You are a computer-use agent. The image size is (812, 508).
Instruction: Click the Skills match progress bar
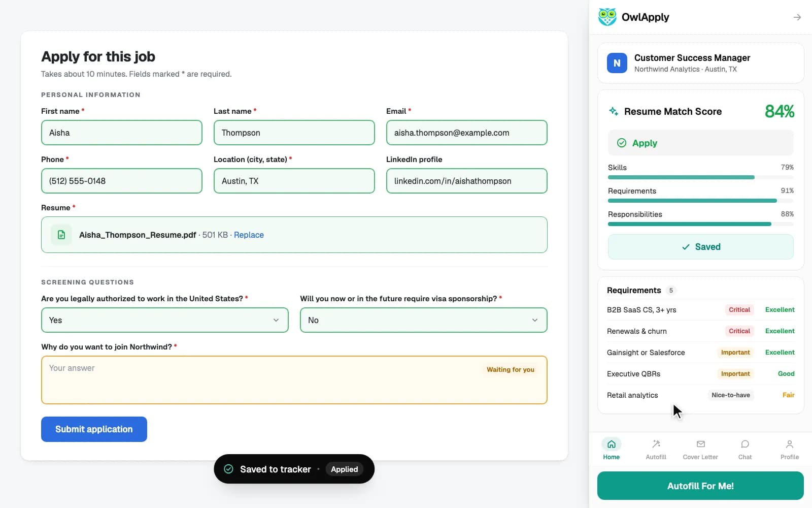pyautogui.click(x=701, y=177)
